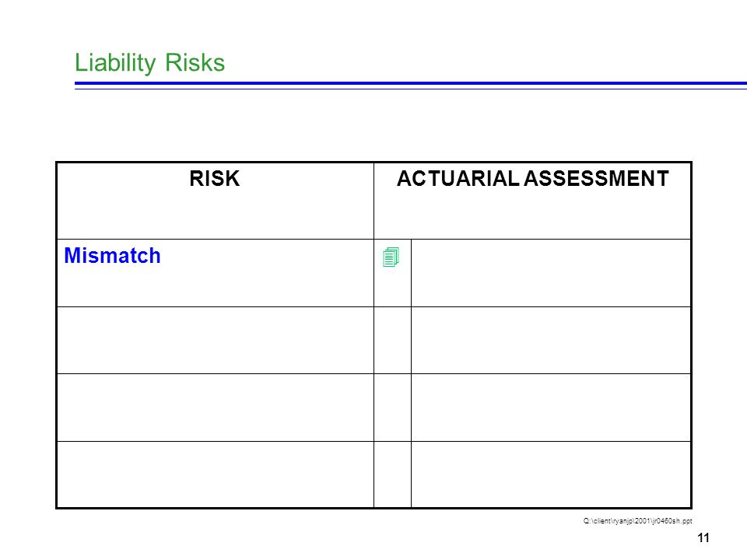Click the word Risks in the title
This screenshot has width=747, height=560.
coord(195,63)
